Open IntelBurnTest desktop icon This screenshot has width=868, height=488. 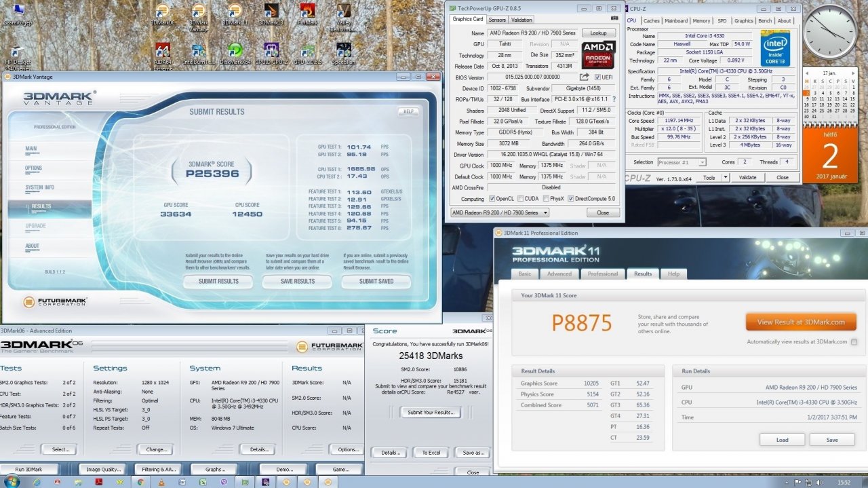click(x=198, y=53)
